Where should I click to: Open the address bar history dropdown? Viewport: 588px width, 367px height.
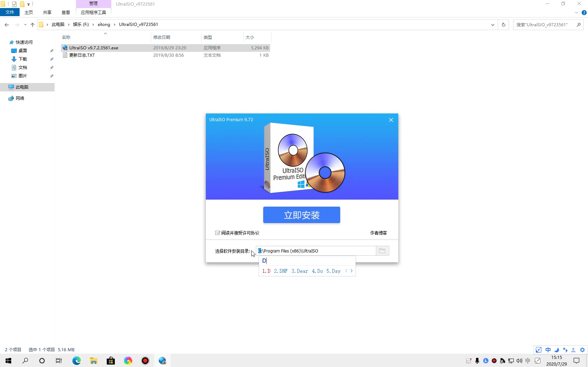(493, 25)
